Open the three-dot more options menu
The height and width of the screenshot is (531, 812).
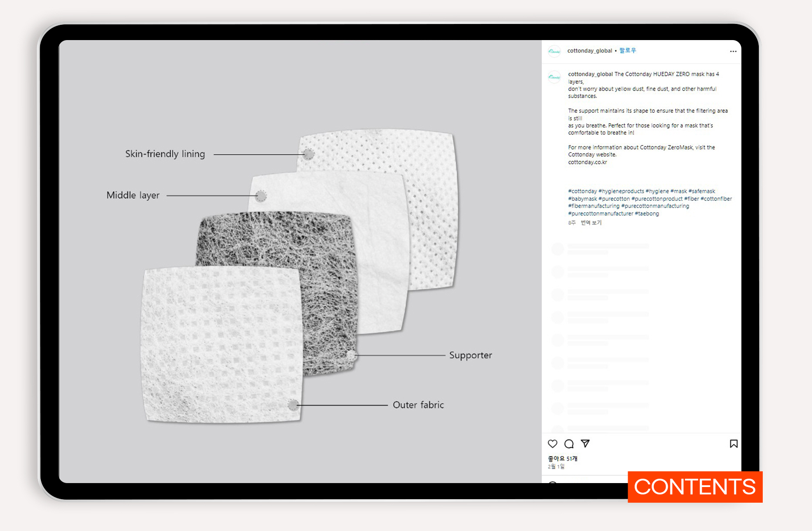click(733, 51)
